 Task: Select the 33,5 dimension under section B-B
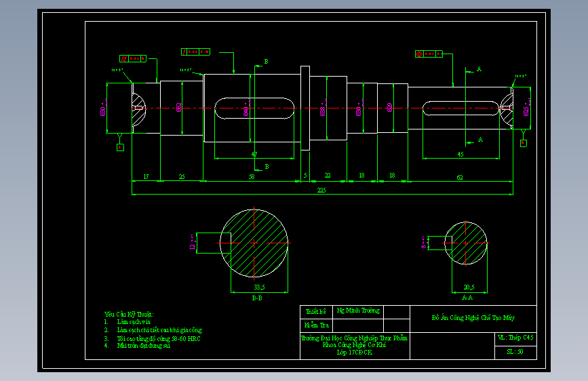(259, 287)
